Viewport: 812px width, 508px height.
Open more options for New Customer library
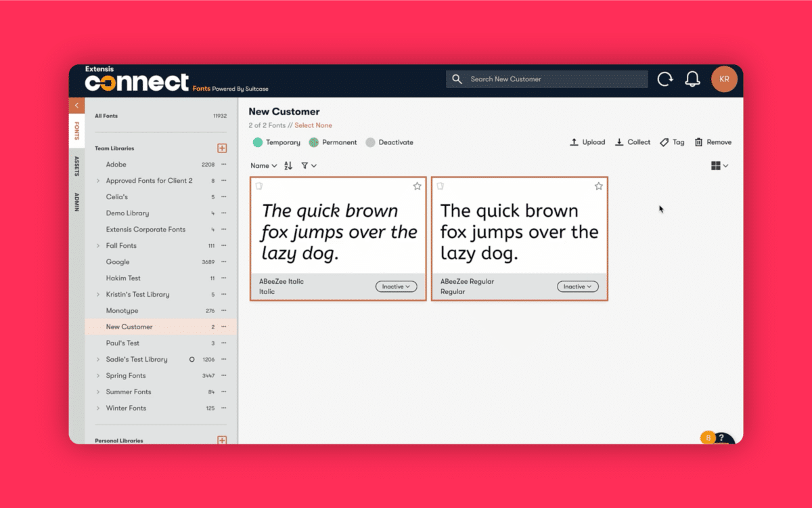(x=223, y=327)
